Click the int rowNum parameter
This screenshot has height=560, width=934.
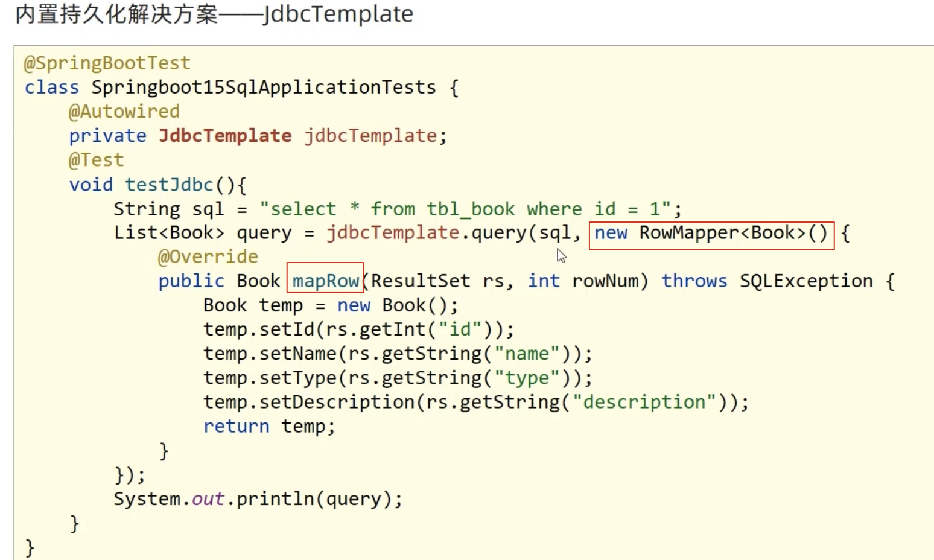coord(583,281)
